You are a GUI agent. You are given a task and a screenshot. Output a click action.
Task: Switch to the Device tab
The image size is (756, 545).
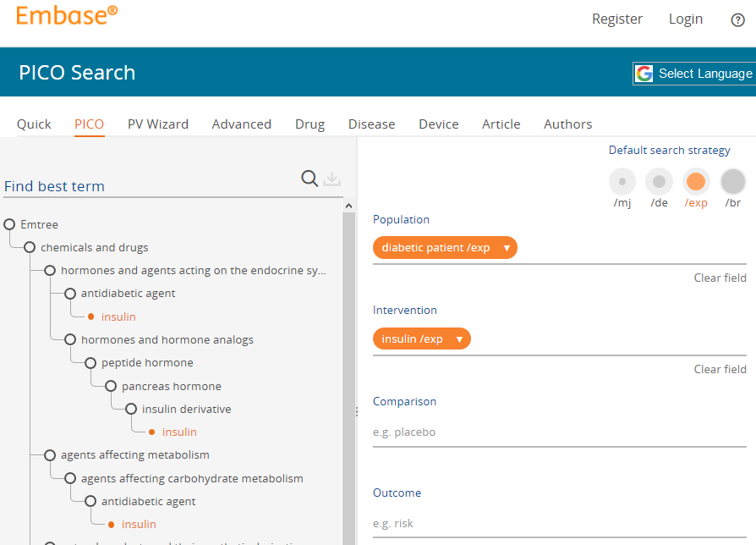pos(439,124)
